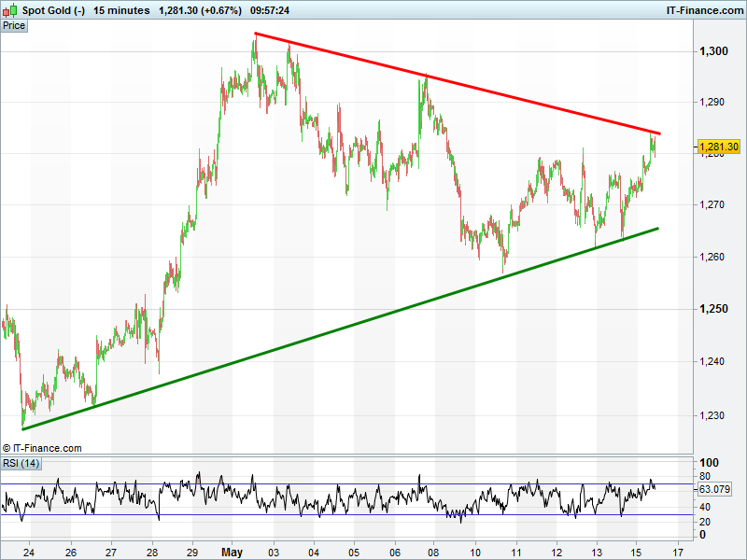
Task: Click the 10 date label on the axis
Action: (475, 553)
